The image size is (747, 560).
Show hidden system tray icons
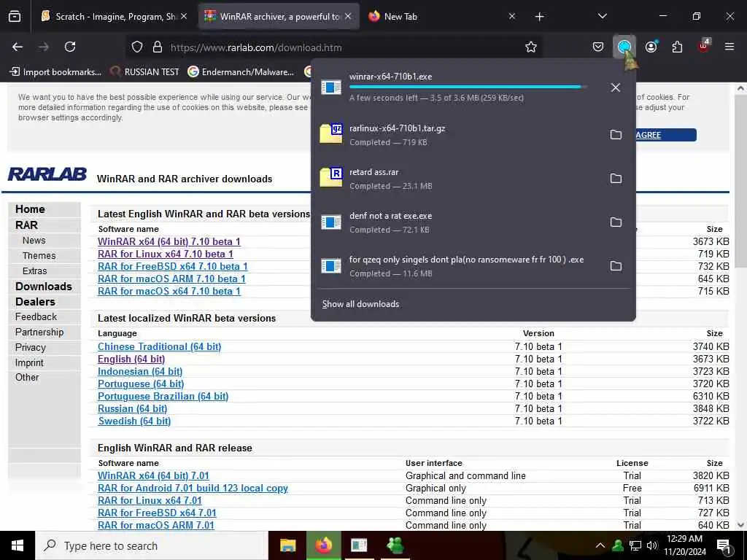click(600, 545)
